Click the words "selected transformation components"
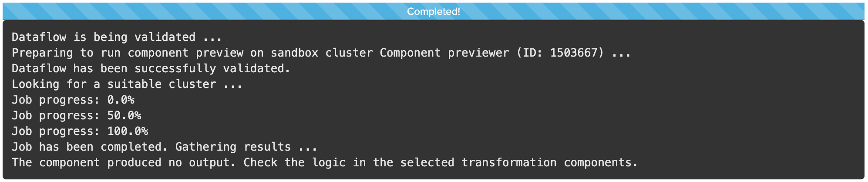The height and width of the screenshot is (182, 868). tap(518, 163)
